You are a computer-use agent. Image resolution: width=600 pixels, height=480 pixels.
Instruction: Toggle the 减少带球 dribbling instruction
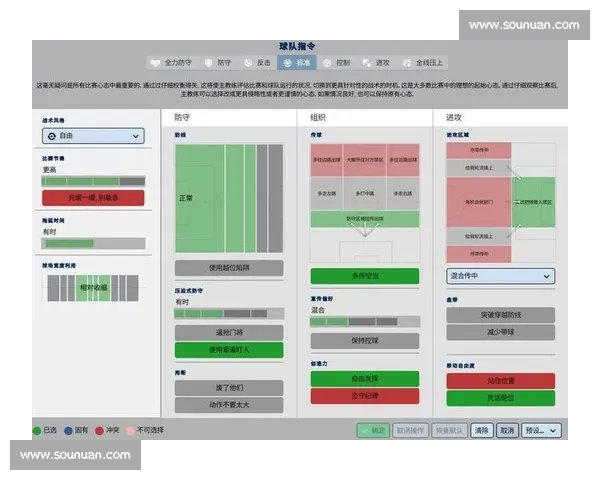(x=501, y=332)
